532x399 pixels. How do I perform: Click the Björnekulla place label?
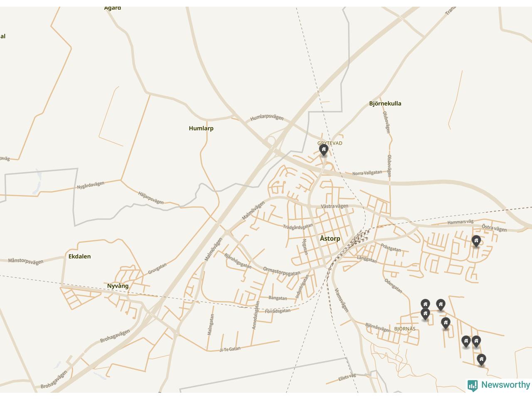point(385,103)
